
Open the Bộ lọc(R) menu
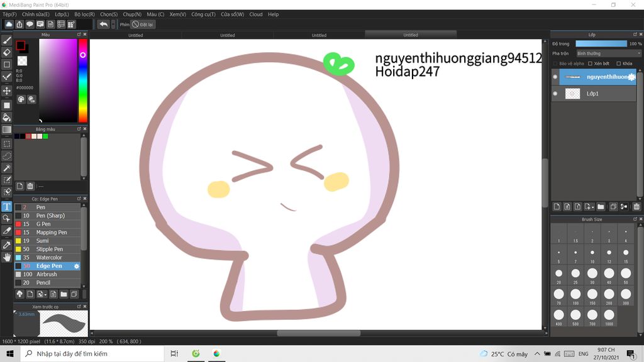click(x=84, y=14)
